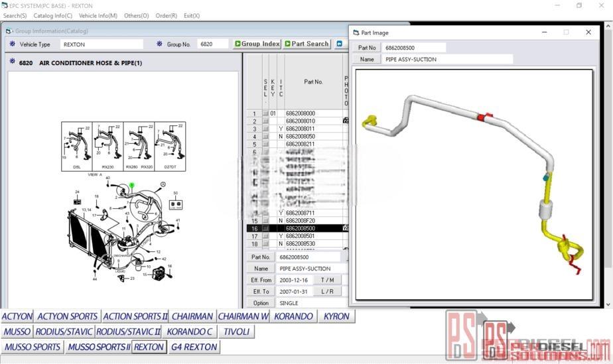Select part number 6862008011 in the list
The height and width of the screenshot is (364, 613).
[x=301, y=129]
